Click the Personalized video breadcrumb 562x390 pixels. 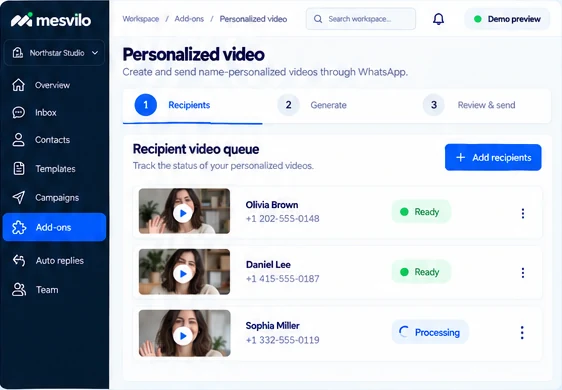coord(253,19)
